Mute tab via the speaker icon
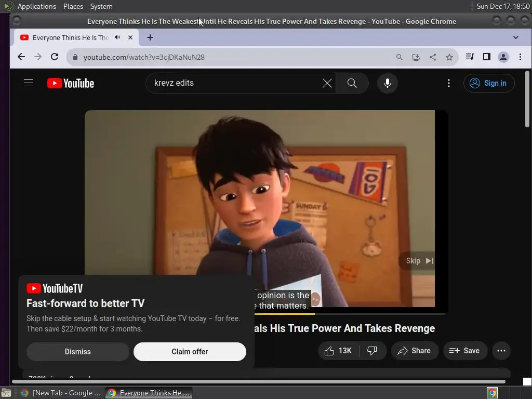Image resolution: width=532 pixels, height=399 pixels. [117, 37]
